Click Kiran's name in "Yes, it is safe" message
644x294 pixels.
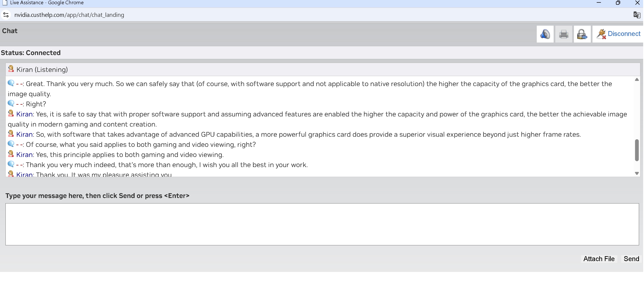[24, 114]
